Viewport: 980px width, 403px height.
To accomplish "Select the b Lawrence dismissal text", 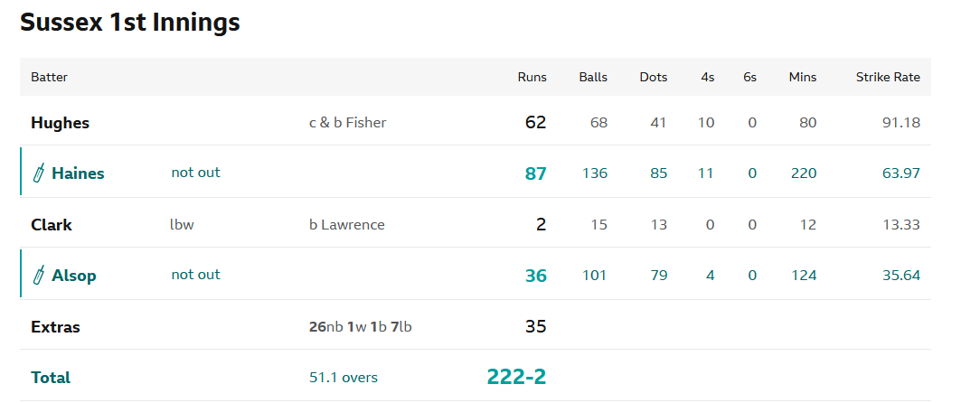I will point(347,225).
